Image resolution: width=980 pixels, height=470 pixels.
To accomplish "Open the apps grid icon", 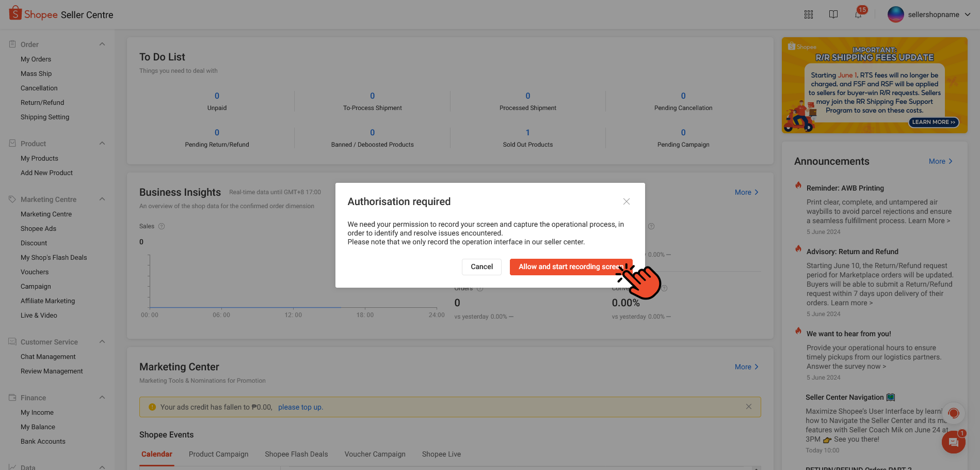I will pyautogui.click(x=809, y=14).
